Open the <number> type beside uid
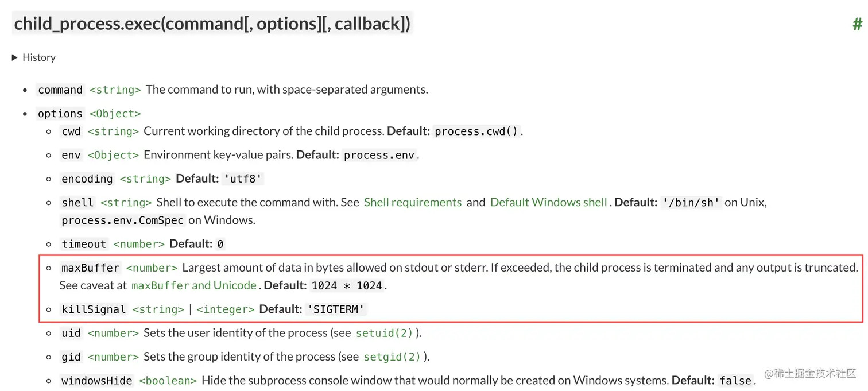Image resolution: width=868 pixels, height=391 pixels. [x=113, y=333]
